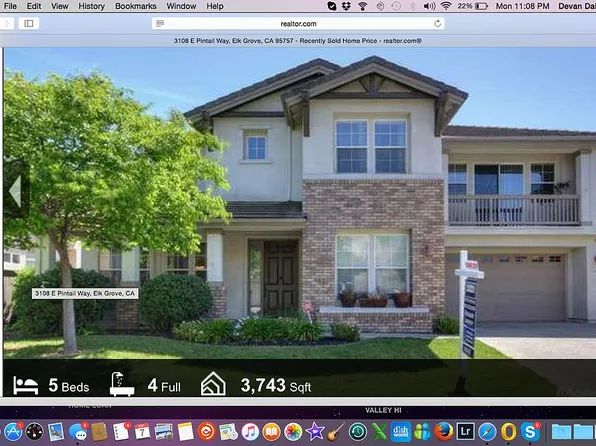
Task: Click the Dropbox menu bar icon
Action: (x=346, y=6)
